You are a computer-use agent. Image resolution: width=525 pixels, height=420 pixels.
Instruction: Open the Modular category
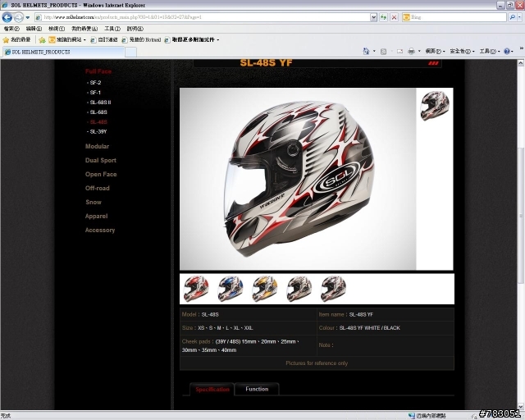[97, 146]
